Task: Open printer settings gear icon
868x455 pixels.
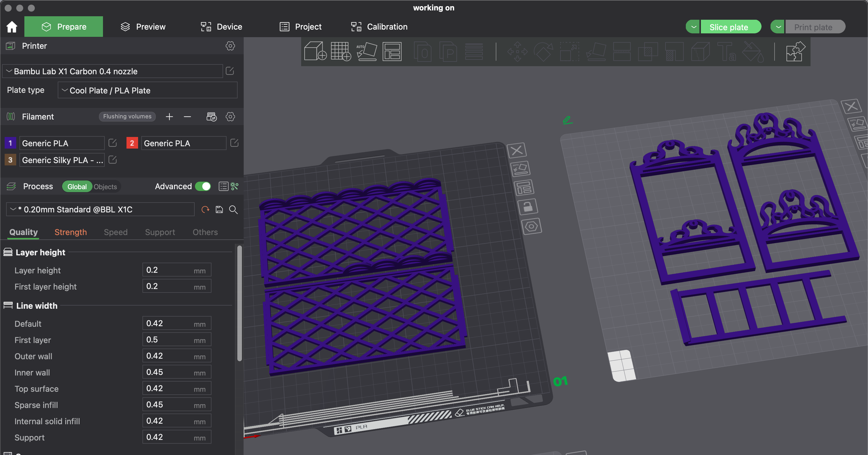Action: [230, 46]
